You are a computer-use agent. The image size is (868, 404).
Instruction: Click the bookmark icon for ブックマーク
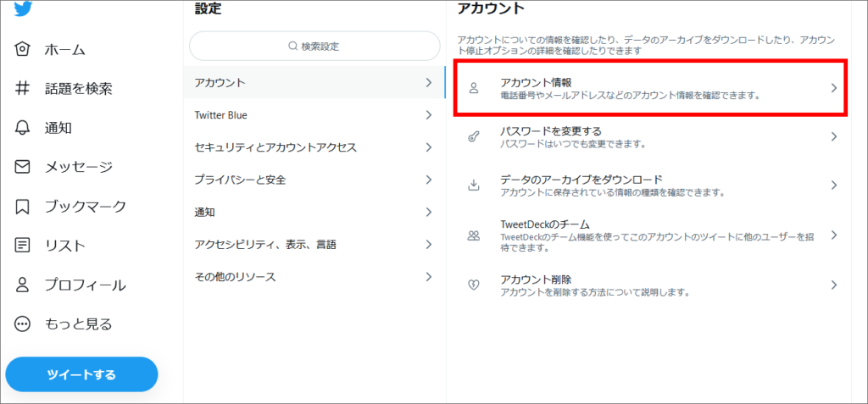(x=22, y=207)
